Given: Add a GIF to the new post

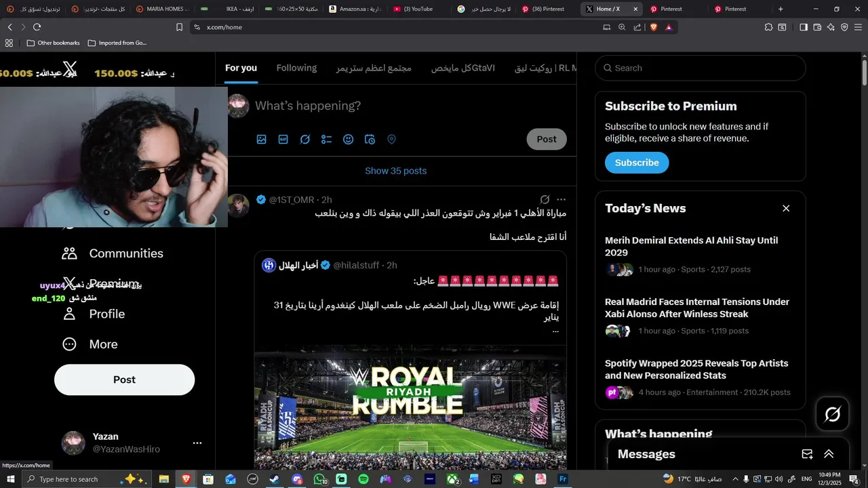Looking at the screenshot, I should (283, 140).
